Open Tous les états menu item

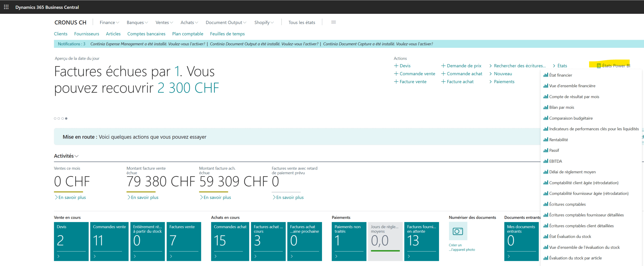click(302, 22)
